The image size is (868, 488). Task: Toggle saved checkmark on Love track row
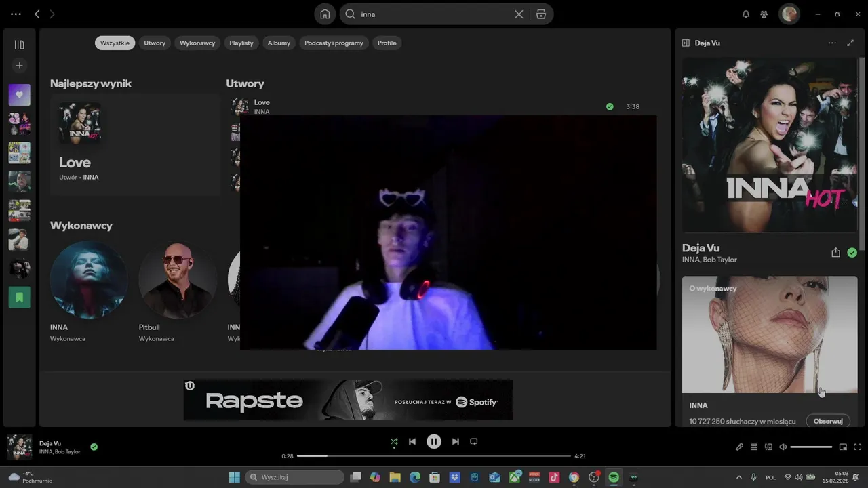610,106
